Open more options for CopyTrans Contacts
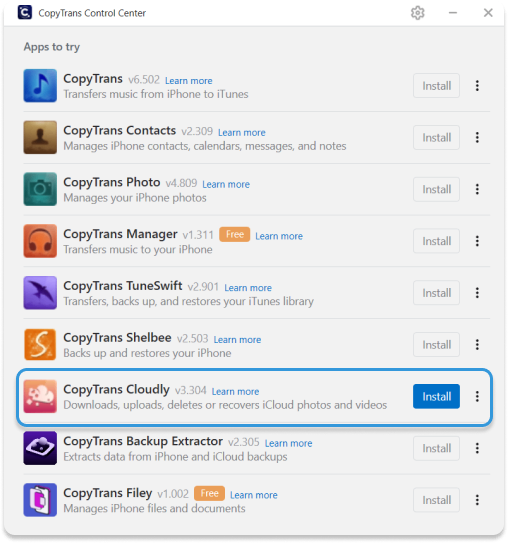The width and height of the screenshot is (508, 543). pos(477,137)
